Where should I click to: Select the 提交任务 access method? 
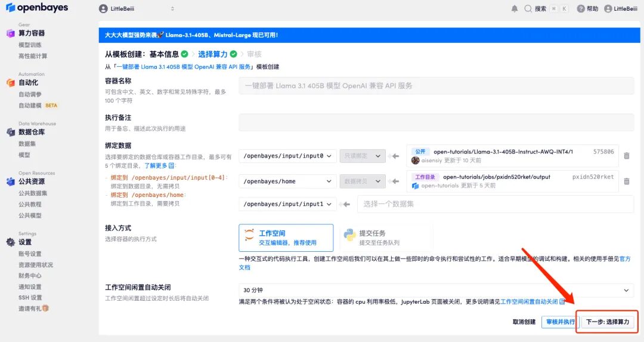coord(372,238)
